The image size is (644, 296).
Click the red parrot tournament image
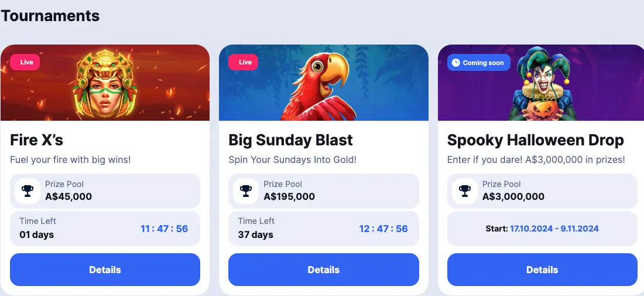[316, 84]
